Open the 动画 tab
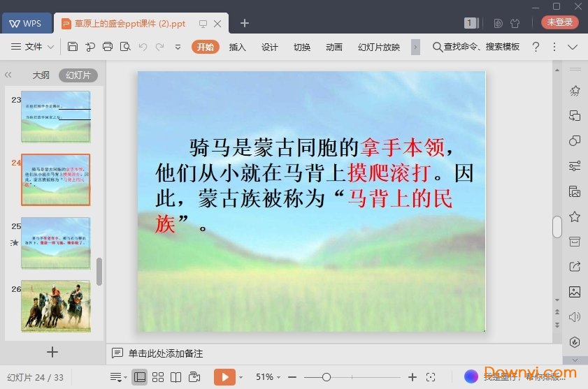This screenshot has height=389, width=588. click(x=334, y=47)
